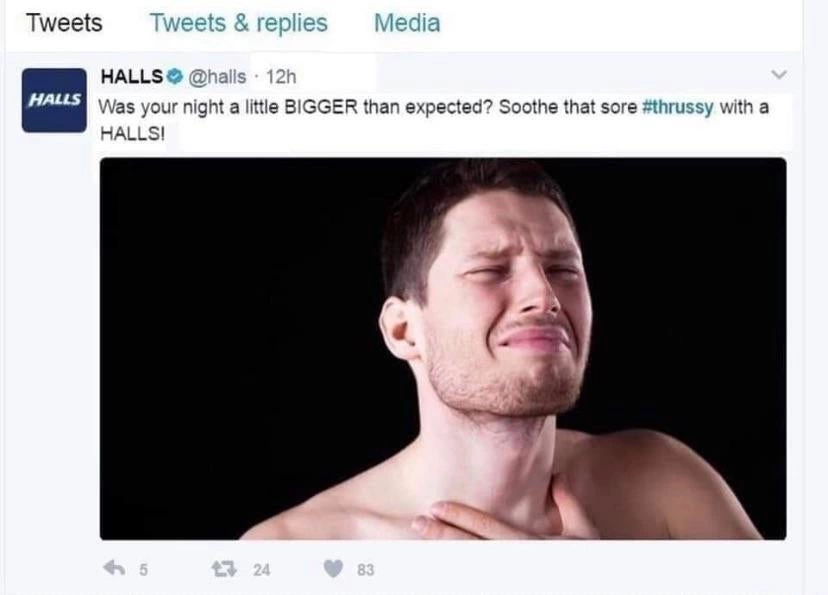The image size is (828, 595).
Task: Click the @halls handle
Action: (218, 77)
